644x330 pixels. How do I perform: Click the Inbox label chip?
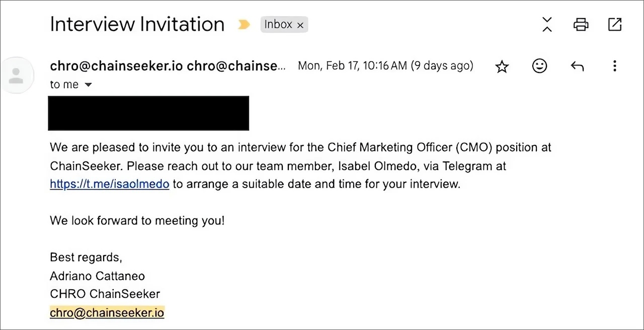point(278,24)
